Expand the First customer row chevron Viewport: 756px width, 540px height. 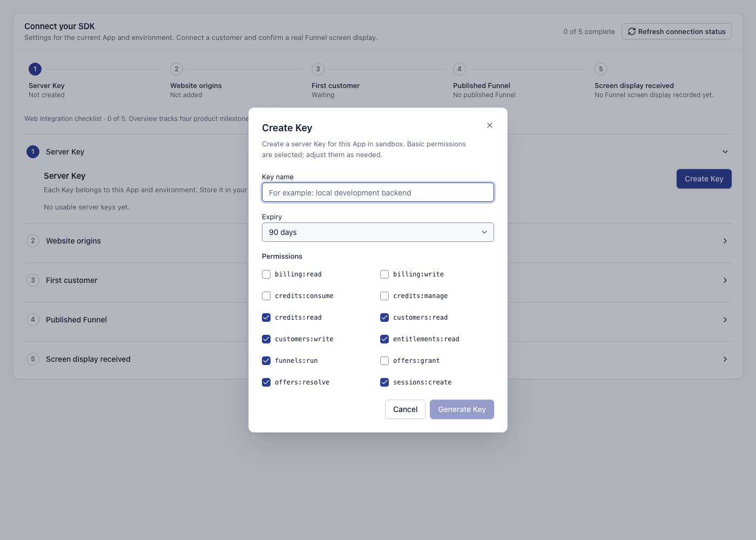[x=725, y=280]
